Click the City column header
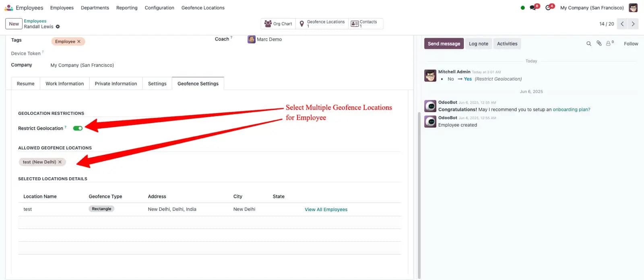The image size is (644, 280). point(237,196)
